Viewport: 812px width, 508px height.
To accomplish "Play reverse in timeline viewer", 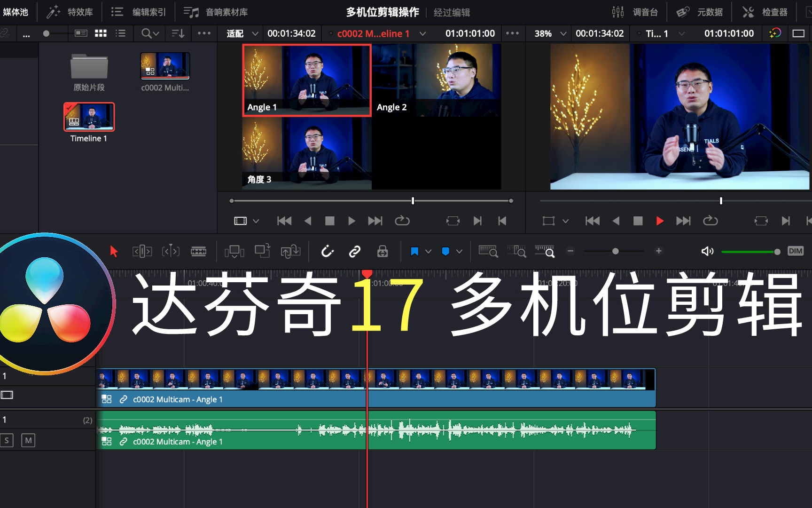I will (616, 221).
